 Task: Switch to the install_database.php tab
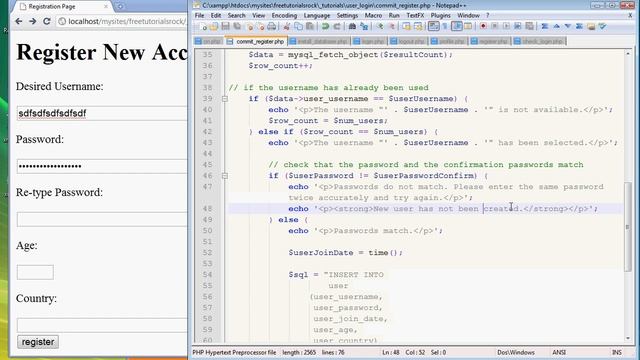[x=319, y=42]
